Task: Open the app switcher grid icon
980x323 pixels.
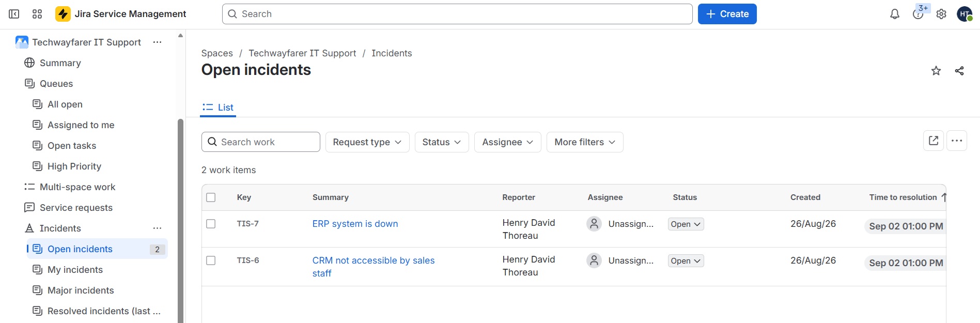Action: [37, 14]
